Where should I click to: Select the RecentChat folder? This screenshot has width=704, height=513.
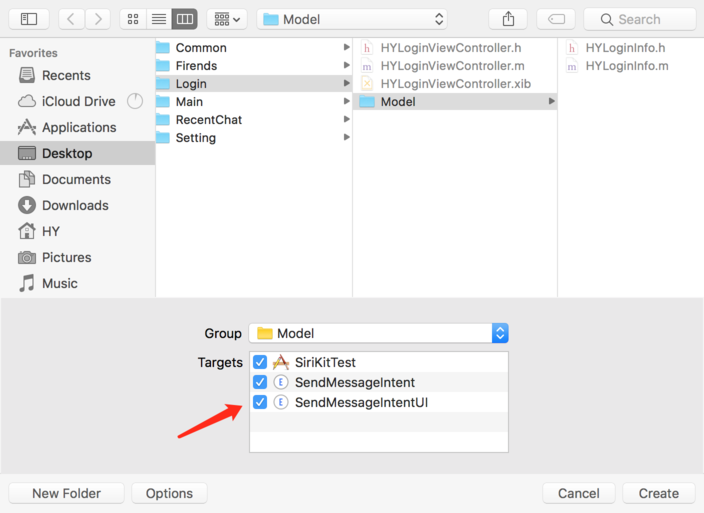[254, 119]
